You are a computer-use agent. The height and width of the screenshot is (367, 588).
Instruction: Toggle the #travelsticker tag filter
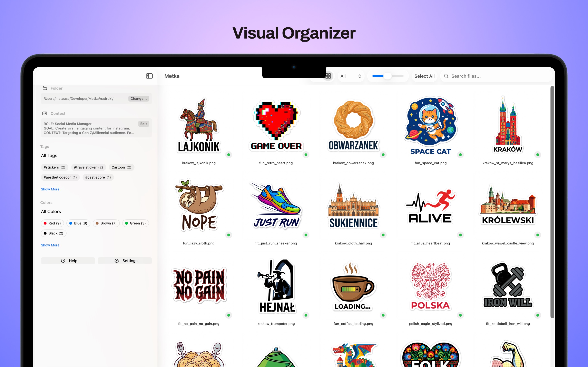point(88,167)
